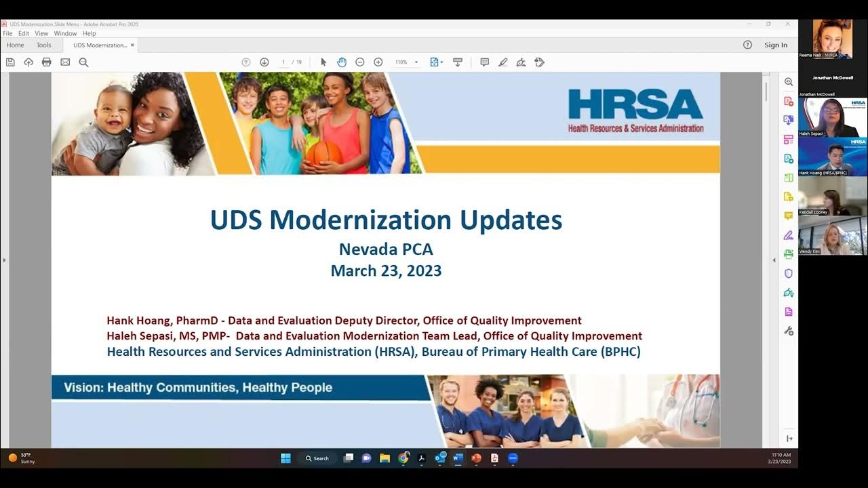Click Wendy Kim's video thumbnail
Image resolution: width=868 pixels, height=488 pixels.
pos(833,235)
